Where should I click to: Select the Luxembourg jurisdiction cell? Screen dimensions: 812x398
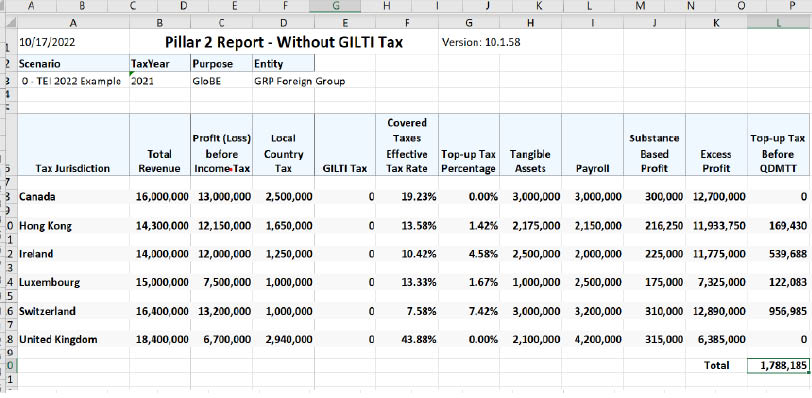click(74, 283)
